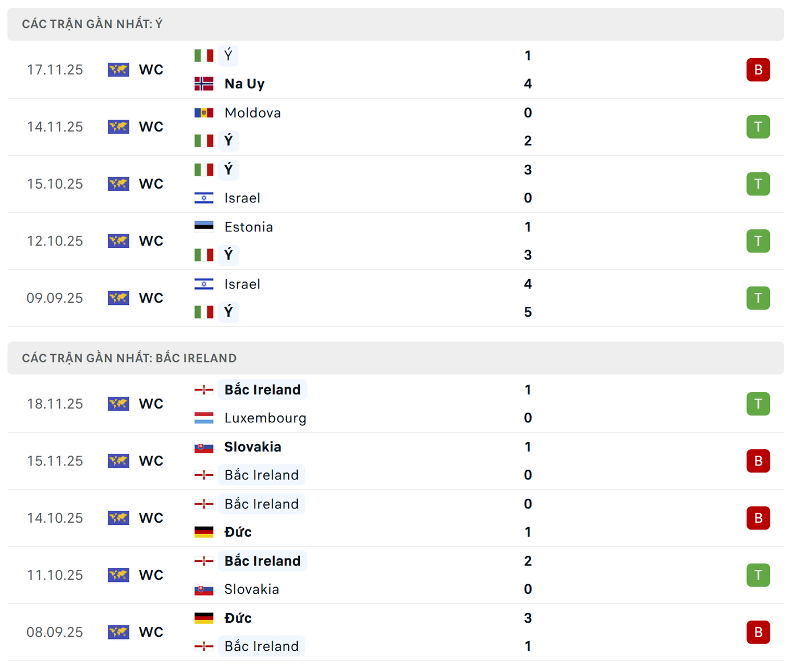Open the Đức team in the 14.10.25 match
The image size is (792, 672).
(x=238, y=532)
